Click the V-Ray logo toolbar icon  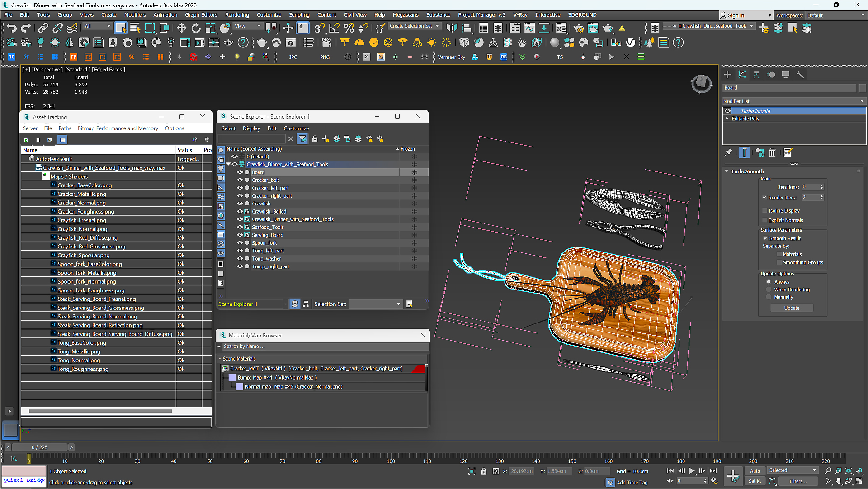[631, 43]
